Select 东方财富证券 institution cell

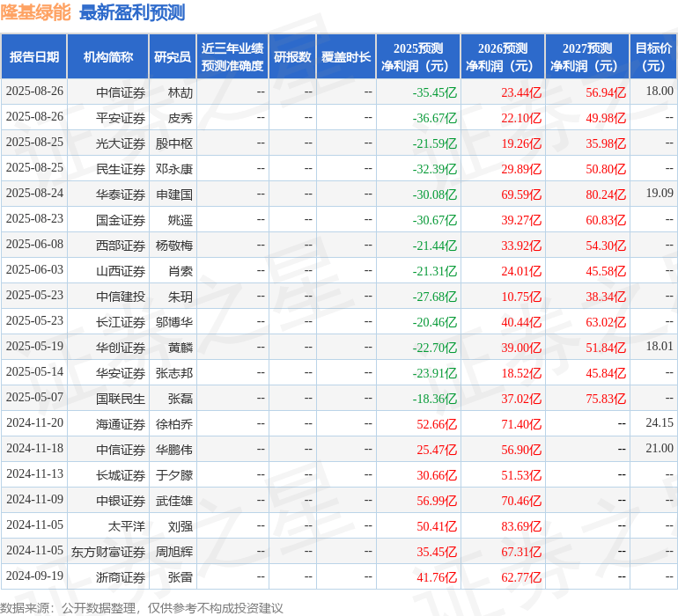coord(108,552)
